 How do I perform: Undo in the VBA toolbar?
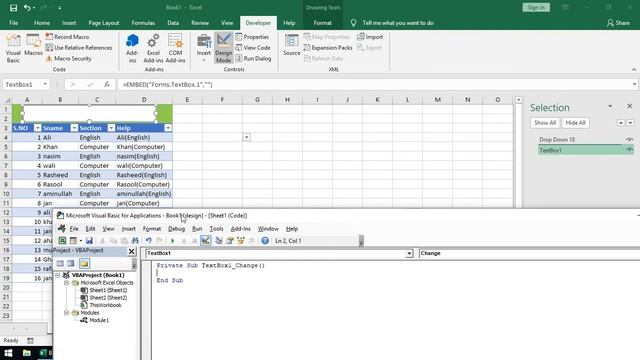pyautogui.click(x=149, y=240)
